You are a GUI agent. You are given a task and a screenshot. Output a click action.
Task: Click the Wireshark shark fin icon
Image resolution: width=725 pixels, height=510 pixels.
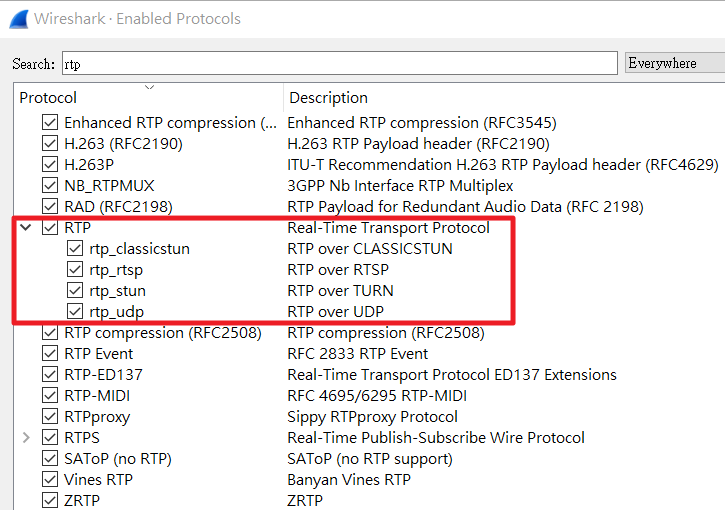pyautogui.click(x=17, y=18)
